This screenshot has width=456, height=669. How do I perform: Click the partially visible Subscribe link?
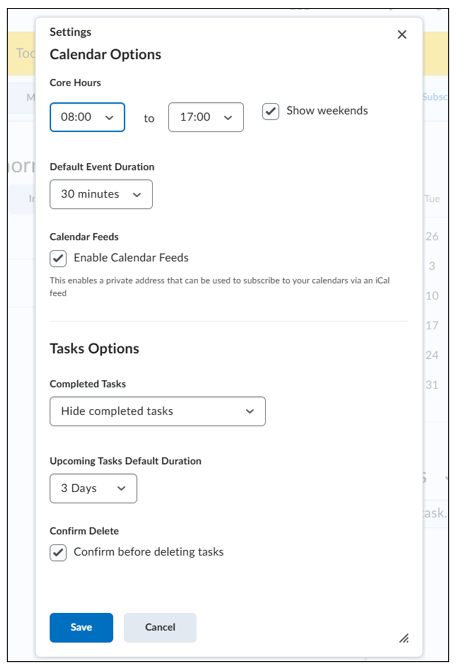click(435, 97)
